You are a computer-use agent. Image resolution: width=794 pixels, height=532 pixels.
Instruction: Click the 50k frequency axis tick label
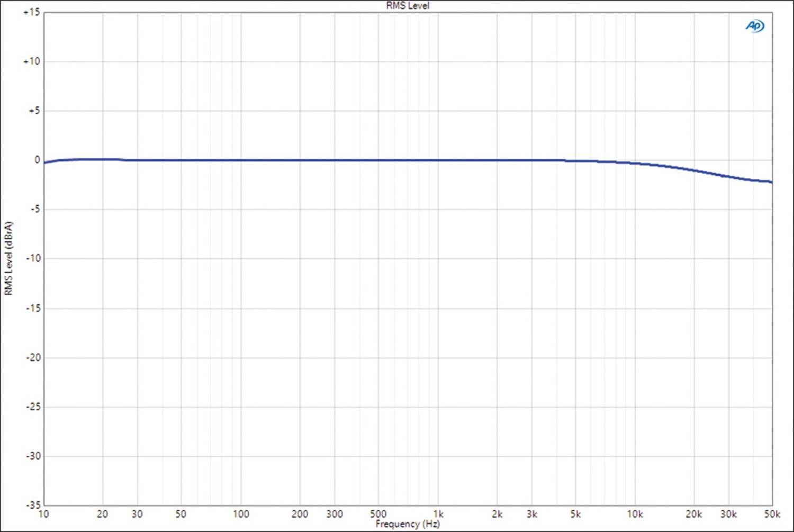pyautogui.click(x=772, y=514)
